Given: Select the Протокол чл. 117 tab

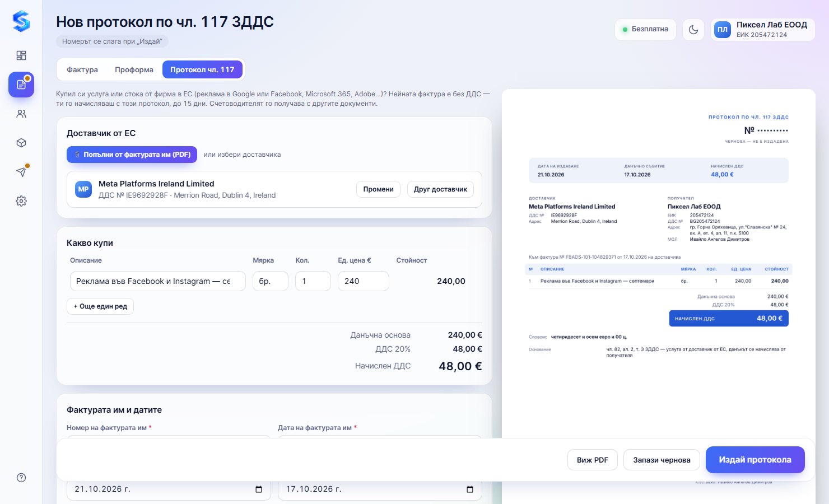Looking at the screenshot, I should [x=202, y=70].
